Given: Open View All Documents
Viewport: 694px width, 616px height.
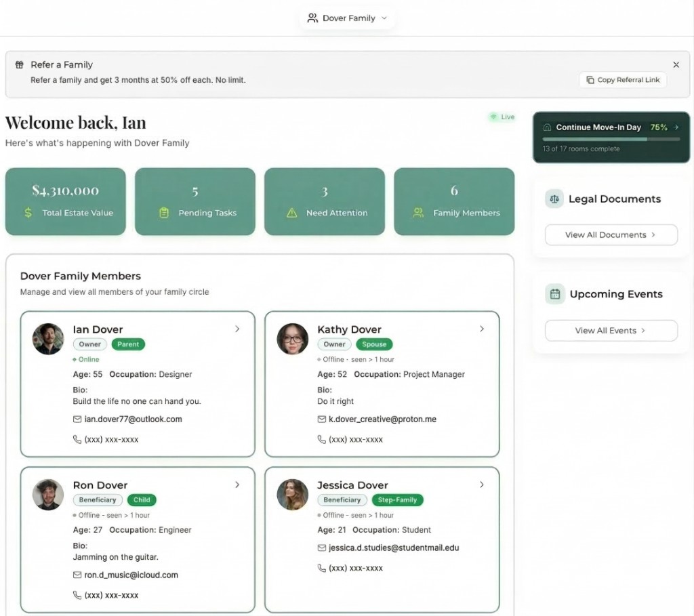Looking at the screenshot, I should [611, 234].
